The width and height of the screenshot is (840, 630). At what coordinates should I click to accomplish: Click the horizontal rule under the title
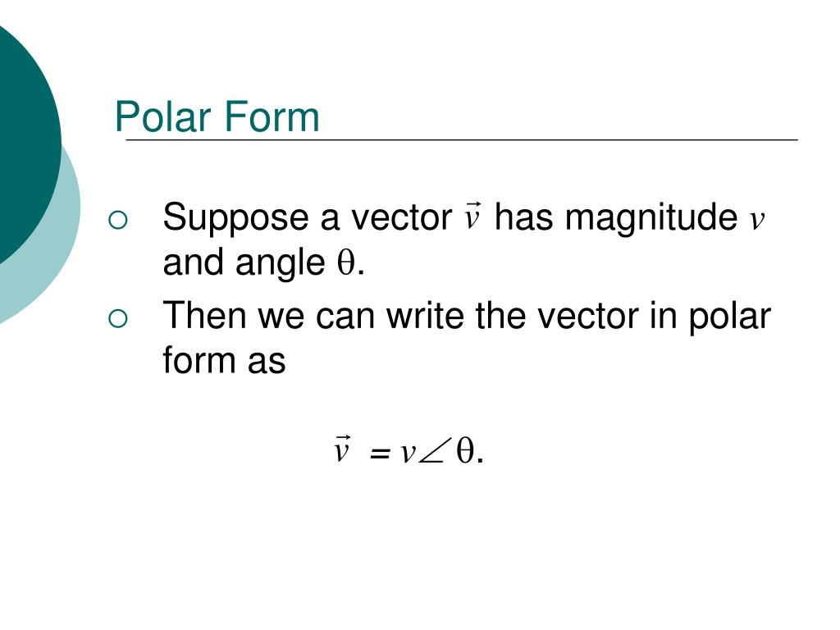pos(462,139)
